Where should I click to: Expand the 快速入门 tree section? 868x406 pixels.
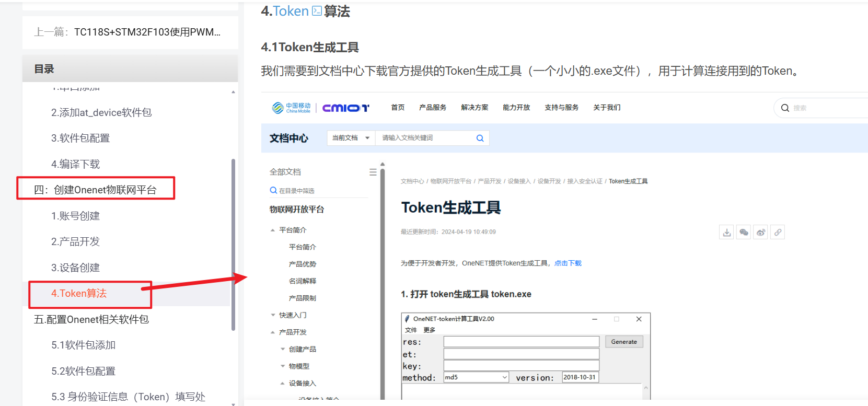(x=273, y=315)
